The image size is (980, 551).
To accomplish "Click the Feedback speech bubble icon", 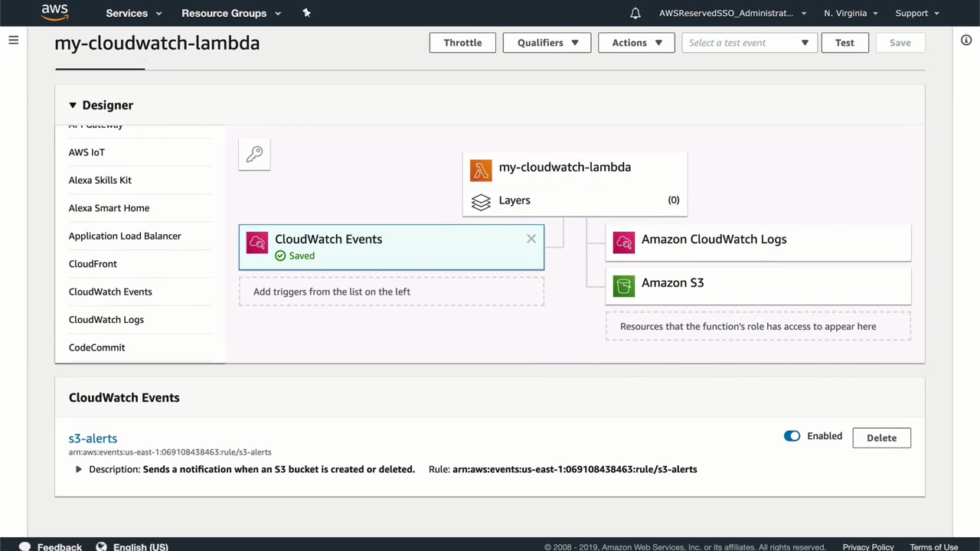I will (x=24, y=546).
